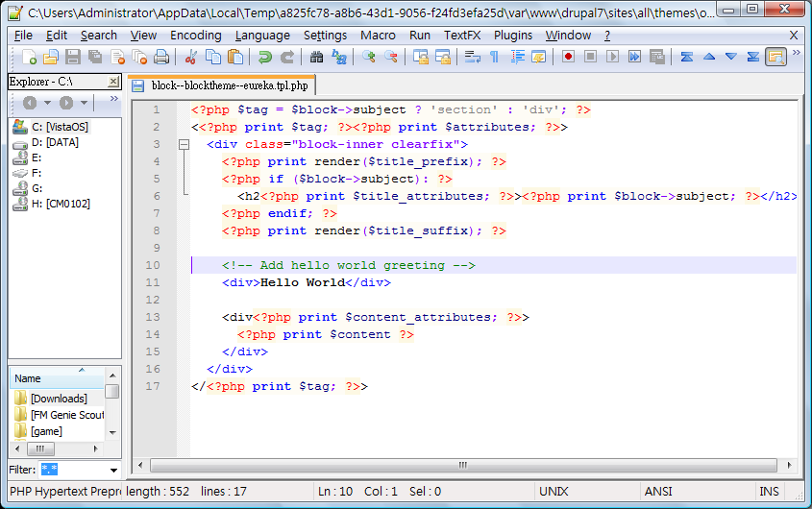Click the Save file icon

(72, 58)
